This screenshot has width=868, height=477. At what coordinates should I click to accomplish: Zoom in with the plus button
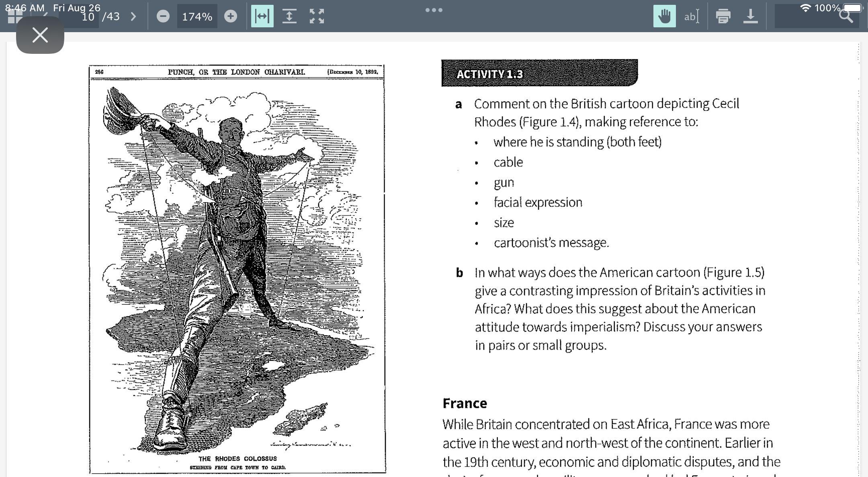point(230,16)
